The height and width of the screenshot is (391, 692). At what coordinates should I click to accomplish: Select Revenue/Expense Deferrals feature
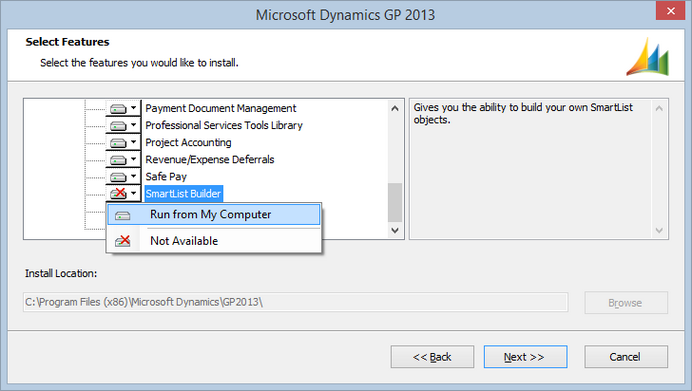click(210, 159)
